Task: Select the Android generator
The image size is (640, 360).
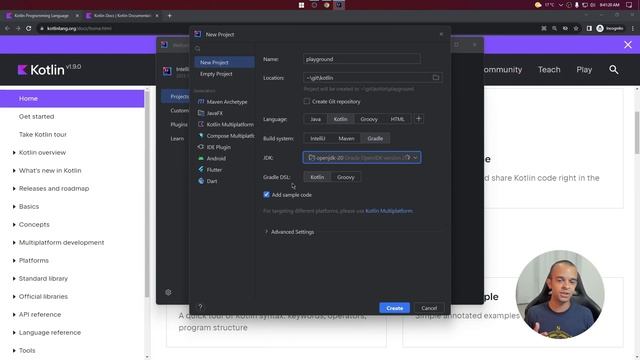Action: (212, 158)
